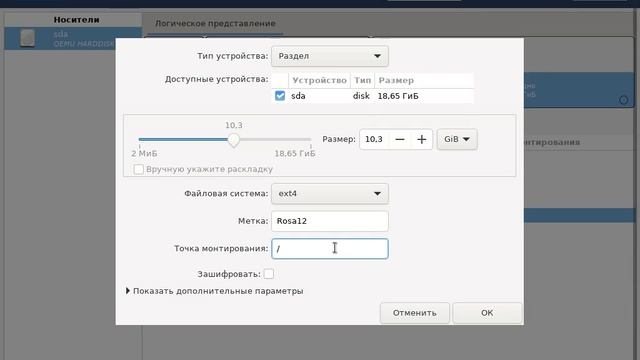Click the Тип column header
The image size is (640, 360).
362,80
